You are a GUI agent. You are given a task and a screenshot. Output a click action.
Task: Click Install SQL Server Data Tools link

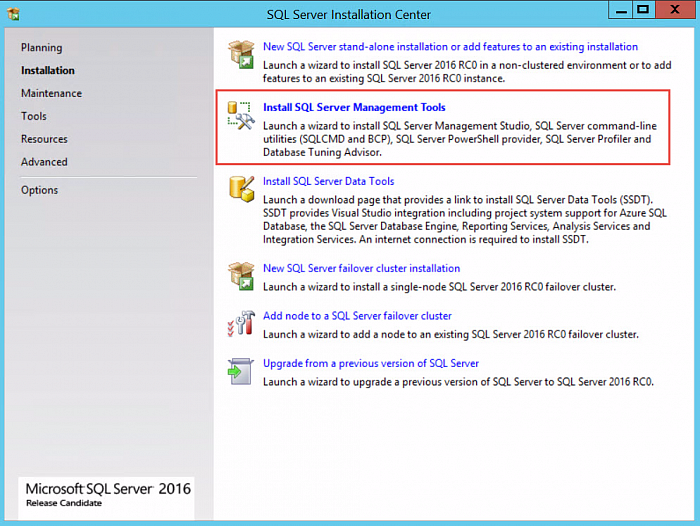(x=328, y=181)
